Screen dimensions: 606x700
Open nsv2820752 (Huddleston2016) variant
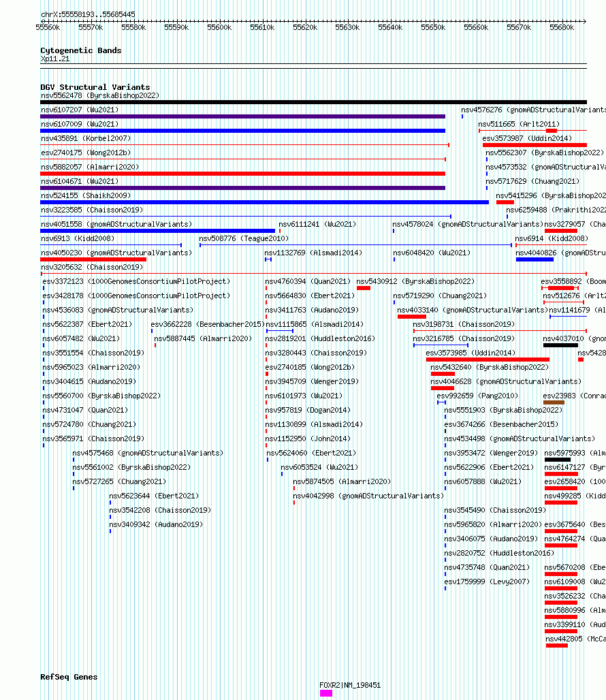click(x=499, y=553)
